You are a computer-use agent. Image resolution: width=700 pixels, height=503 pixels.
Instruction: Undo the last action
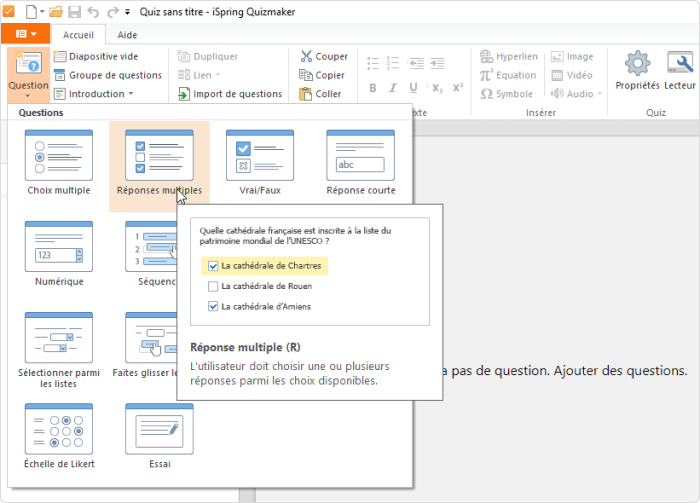click(x=93, y=12)
